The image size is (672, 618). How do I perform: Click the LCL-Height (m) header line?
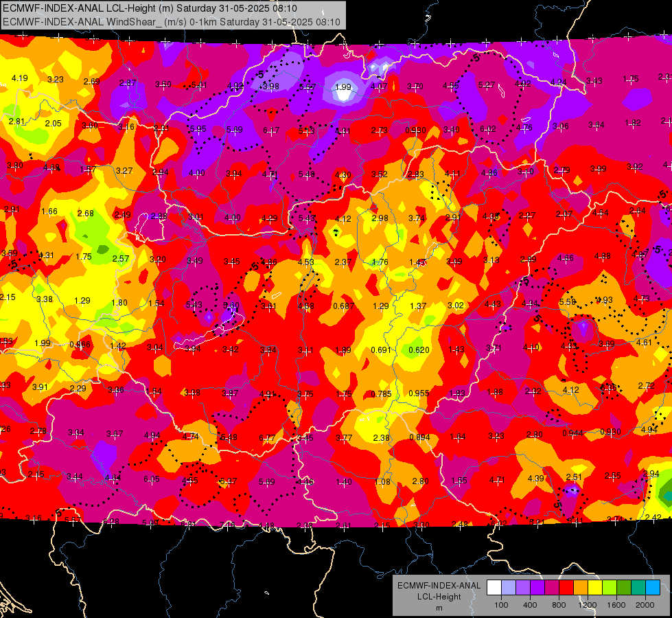click(150, 8)
